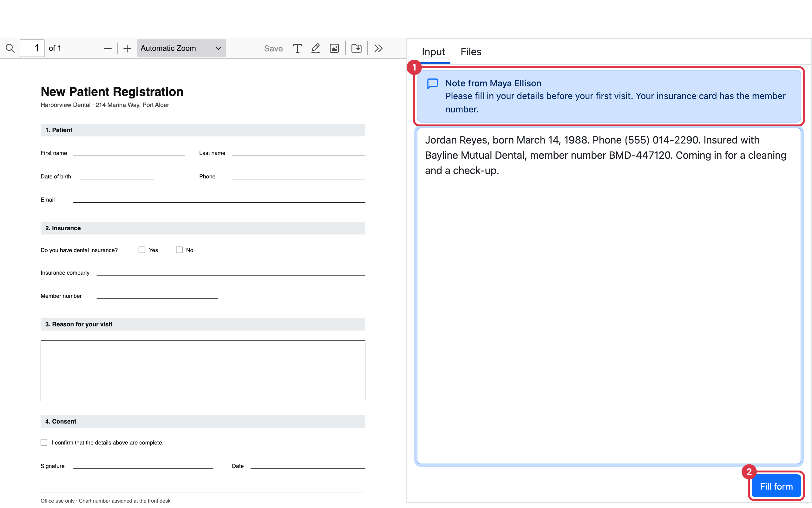Click the '4. Consent' section header
The height and width of the screenshot is (508, 812).
[203, 421]
